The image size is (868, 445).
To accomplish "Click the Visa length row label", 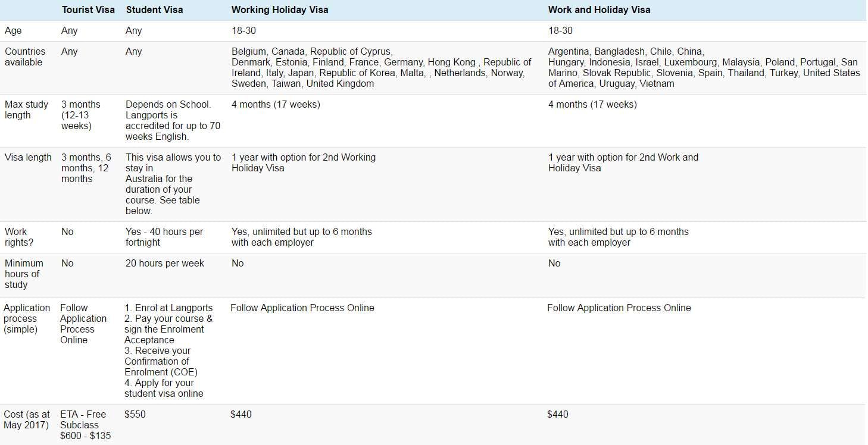I will tap(28, 158).
